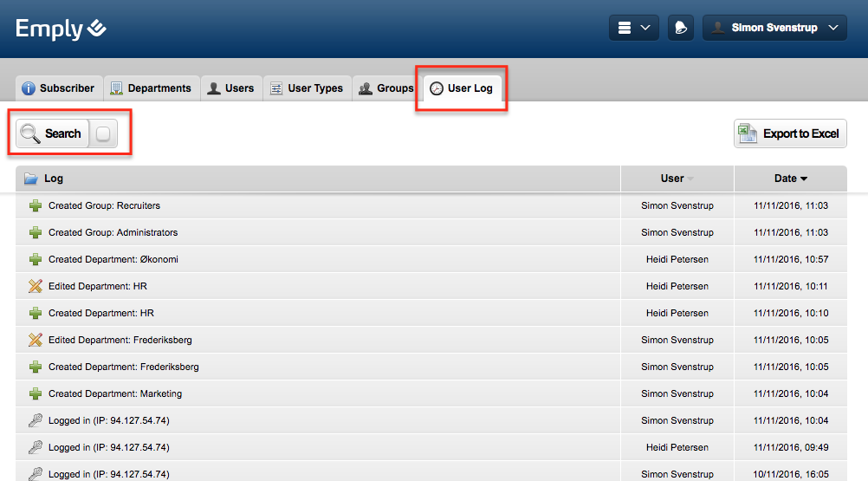This screenshot has width=868, height=481.
Task: Click the folder icon beside Log header
Action: click(x=31, y=179)
